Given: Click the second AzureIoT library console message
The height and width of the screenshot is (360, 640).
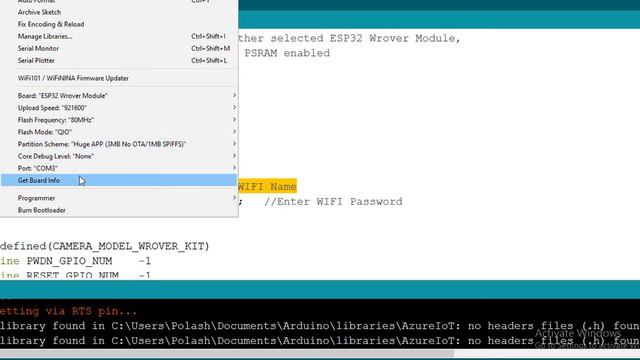Looking at the screenshot, I should click(x=320, y=341).
